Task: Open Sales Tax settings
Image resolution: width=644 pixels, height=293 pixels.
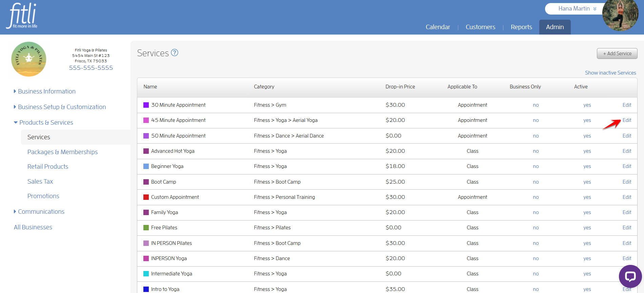Action: tap(40, 182)
